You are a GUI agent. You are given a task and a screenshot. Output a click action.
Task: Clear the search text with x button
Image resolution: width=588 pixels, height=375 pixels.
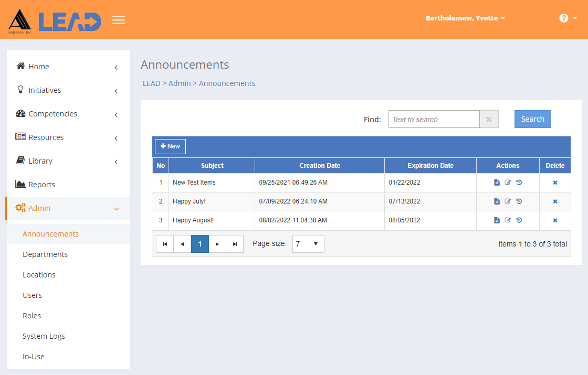coord(489,119)
